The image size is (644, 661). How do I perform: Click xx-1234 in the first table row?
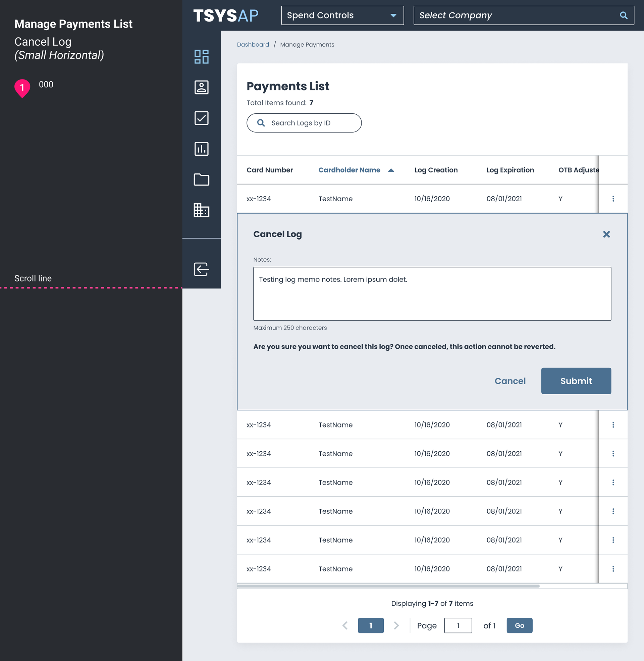tap(258, 199)
